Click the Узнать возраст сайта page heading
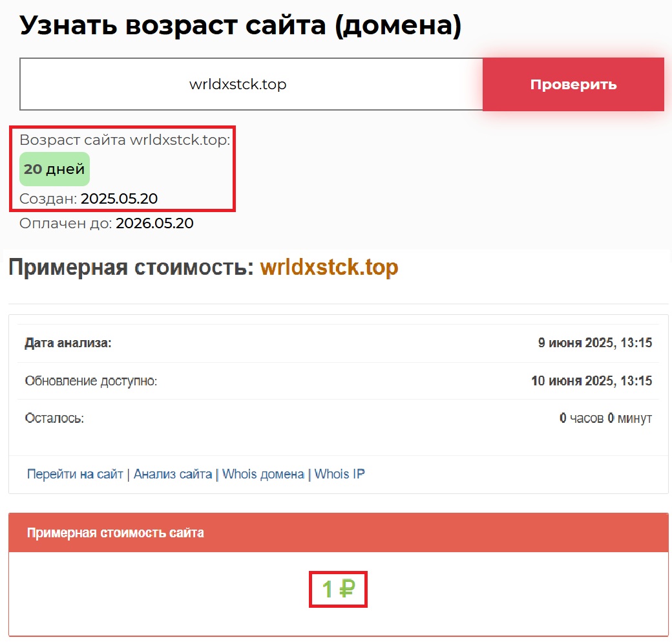The image size is (672, 644). 240,25
